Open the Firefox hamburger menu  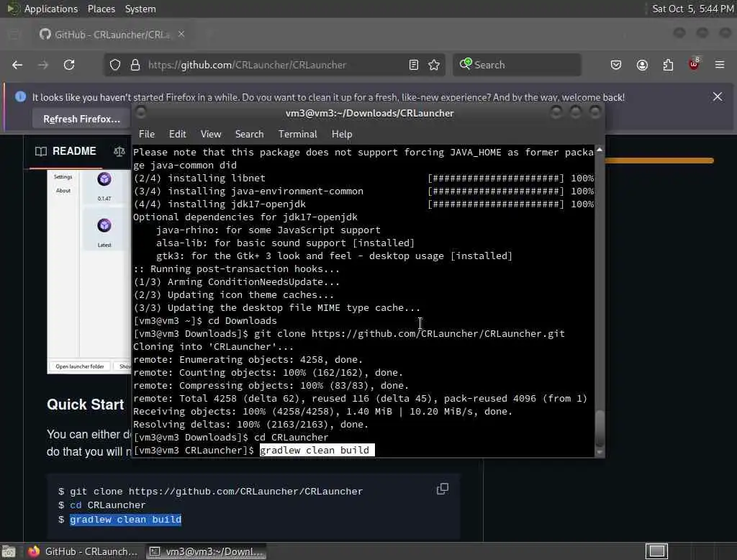[720, 64]
